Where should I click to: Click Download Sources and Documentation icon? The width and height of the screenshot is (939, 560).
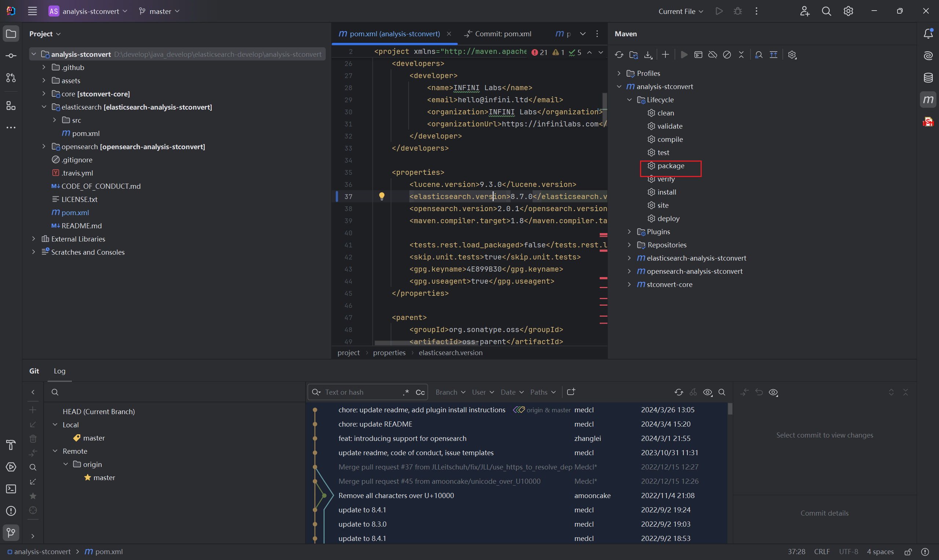click(648, 55)
